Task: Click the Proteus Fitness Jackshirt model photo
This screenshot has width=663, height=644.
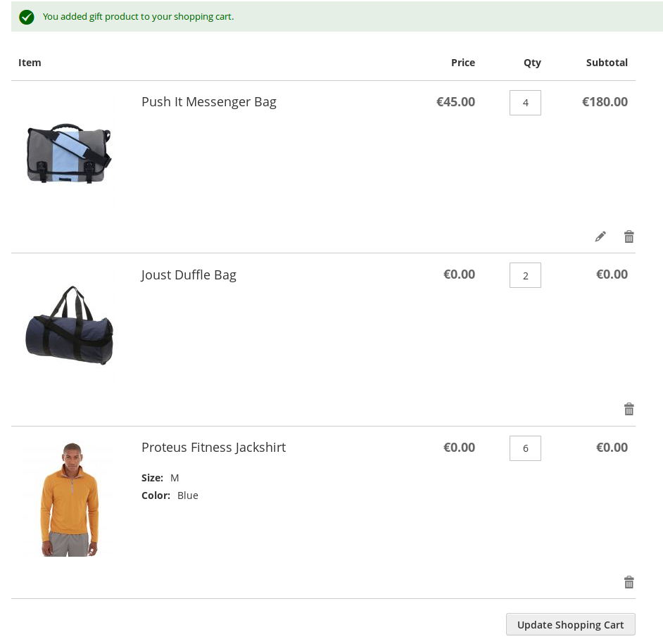Action: pos(68,498)
